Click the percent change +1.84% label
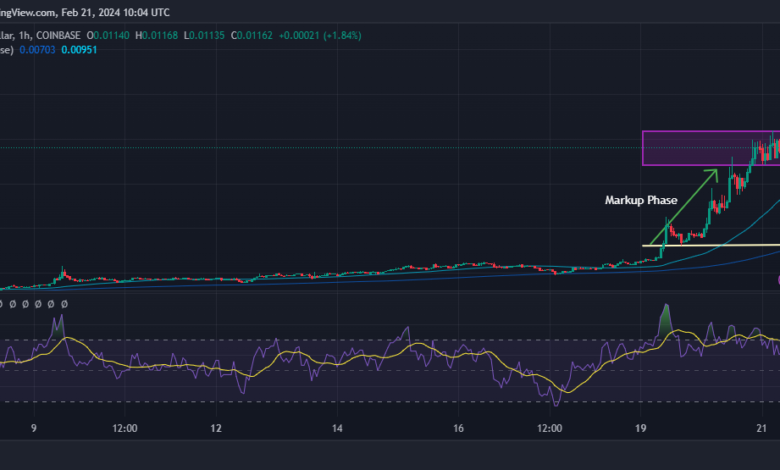 pyautogui.click(x=337, y=36)
